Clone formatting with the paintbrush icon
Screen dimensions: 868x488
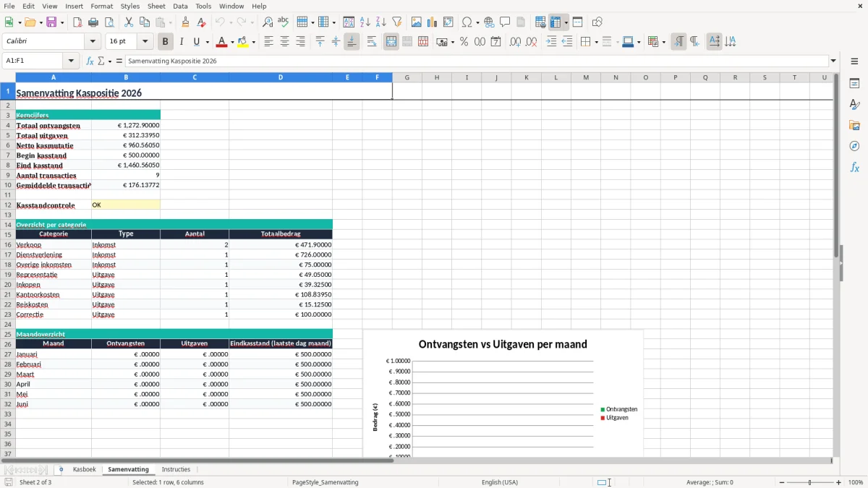click(186, 22)
